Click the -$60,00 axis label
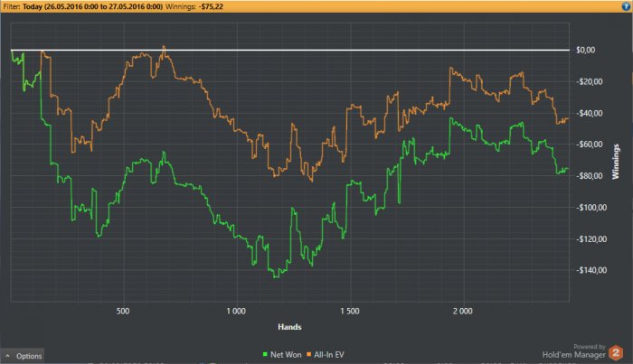Image resolution: width=633 pixels, height=364 pixels. (590, 145)
